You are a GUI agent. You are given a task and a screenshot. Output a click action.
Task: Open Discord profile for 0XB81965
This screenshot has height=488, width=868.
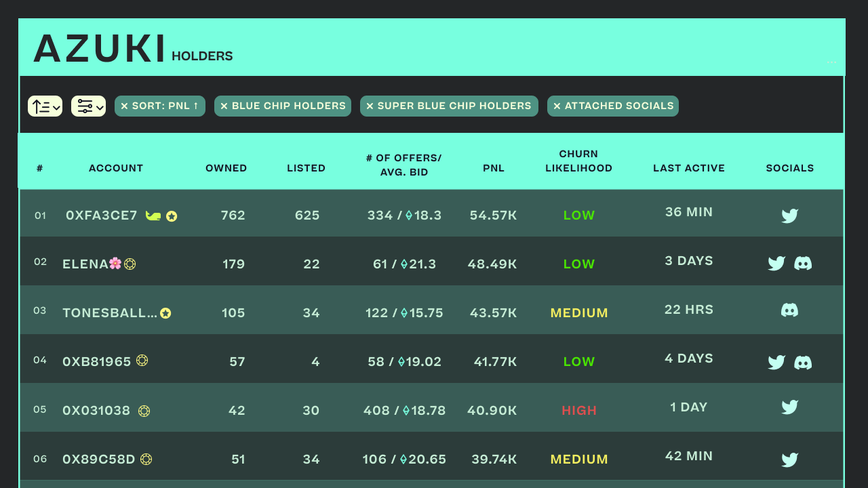[x=803, y=362]
